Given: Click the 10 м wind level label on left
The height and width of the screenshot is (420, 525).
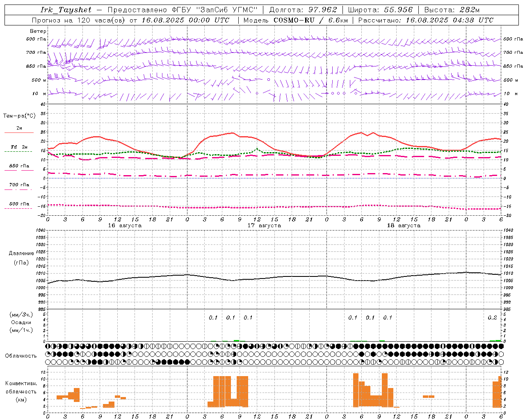Looking at the screenshot, I should (x=39, y=94).
